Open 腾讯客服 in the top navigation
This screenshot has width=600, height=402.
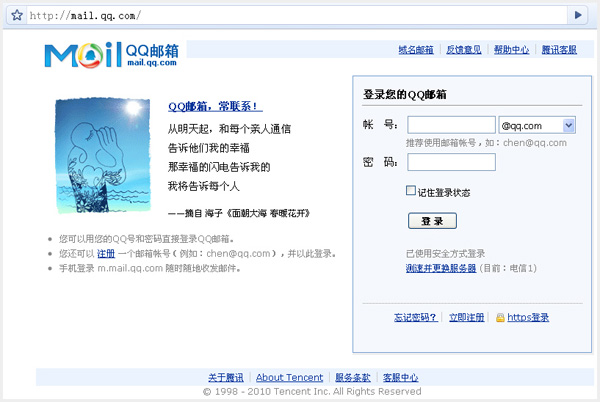(559, 50)
